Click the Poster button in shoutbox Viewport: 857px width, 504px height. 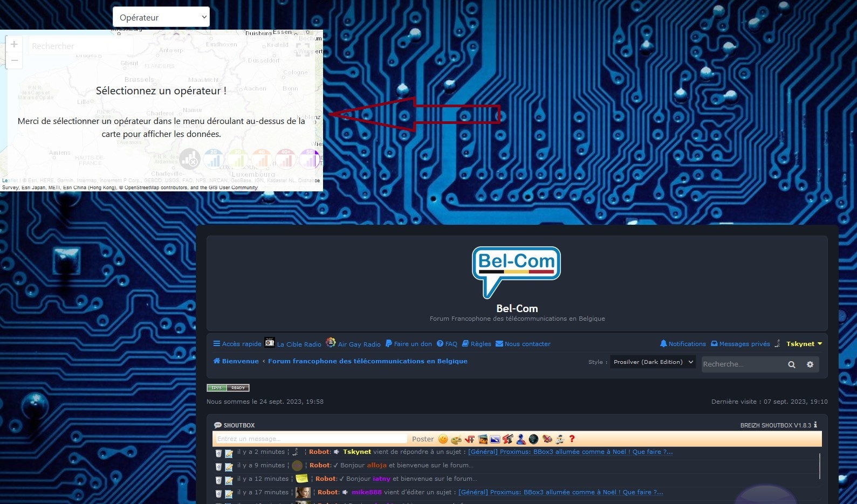423,439
